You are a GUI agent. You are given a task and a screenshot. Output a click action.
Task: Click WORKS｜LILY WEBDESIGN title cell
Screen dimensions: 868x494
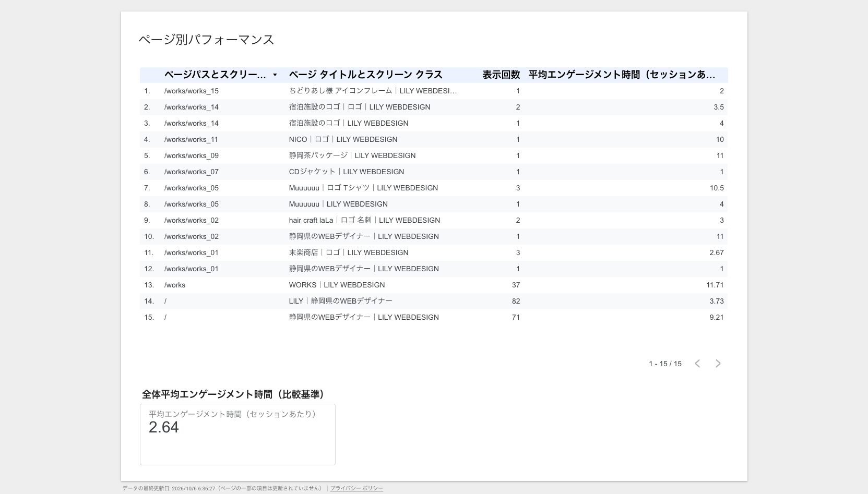click(x=337, y=285)
